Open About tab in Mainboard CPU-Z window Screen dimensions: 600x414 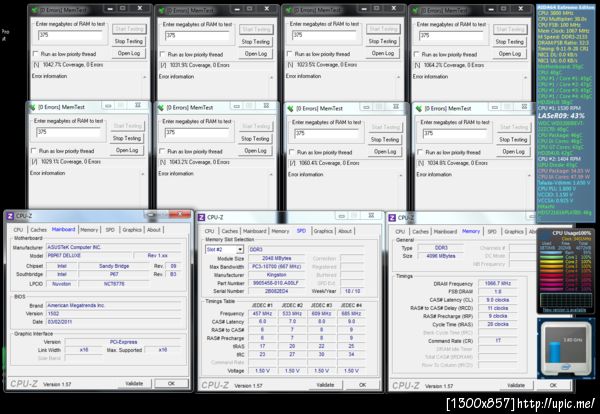154,230
